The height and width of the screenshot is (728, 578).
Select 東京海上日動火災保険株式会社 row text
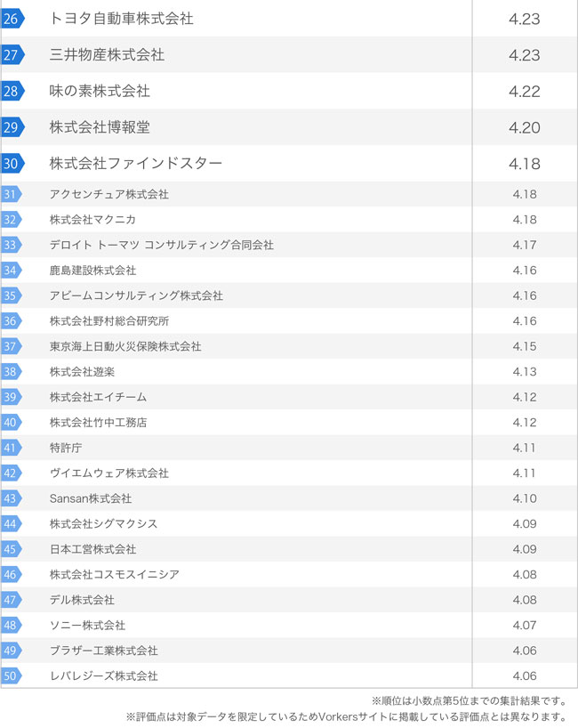tap(125, 346)
